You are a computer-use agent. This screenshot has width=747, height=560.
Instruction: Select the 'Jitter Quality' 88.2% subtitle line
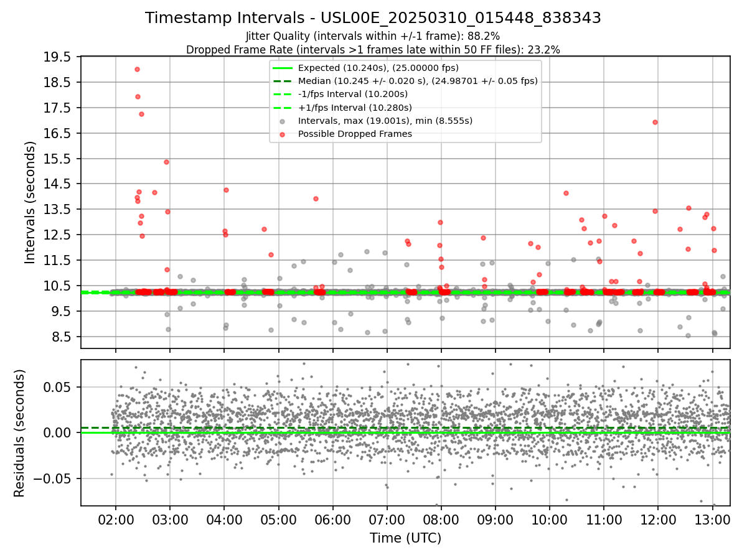click(373, 36)
